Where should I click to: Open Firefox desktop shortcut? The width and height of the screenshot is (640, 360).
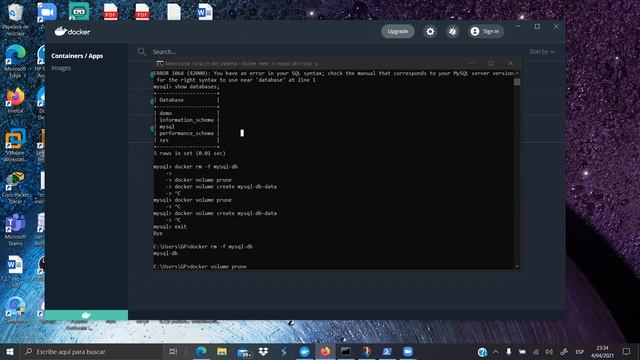tap(15, 101)
